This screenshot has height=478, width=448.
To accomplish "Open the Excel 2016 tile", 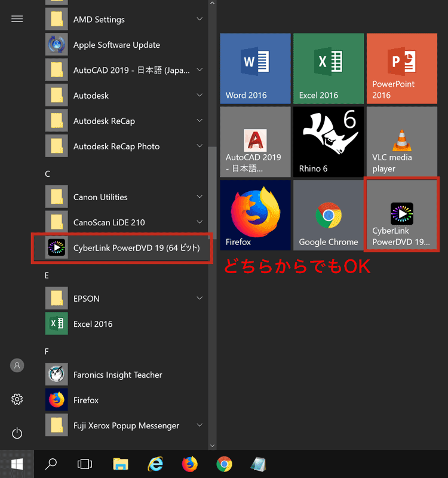I will pyautogui.click(x=328, y=68).
